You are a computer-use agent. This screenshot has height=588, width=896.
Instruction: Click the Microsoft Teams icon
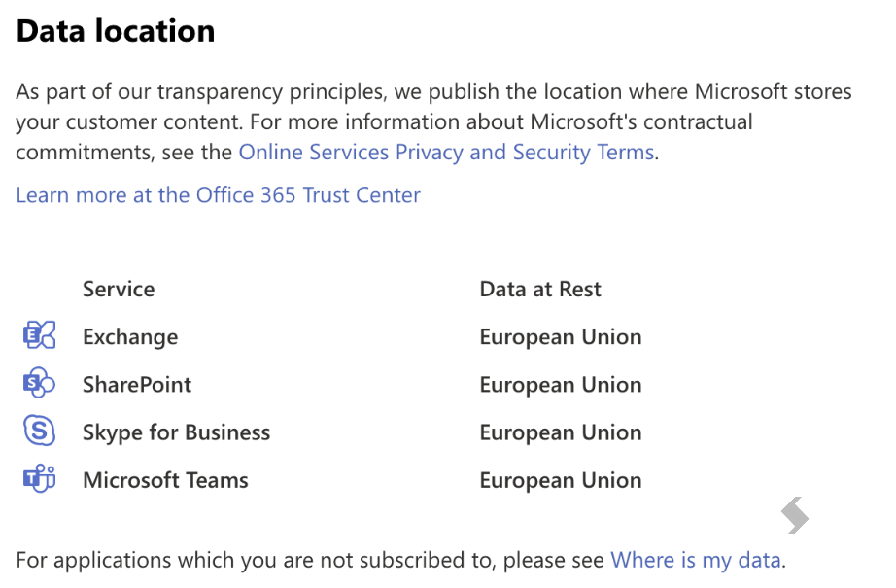(x=40, y=479)
